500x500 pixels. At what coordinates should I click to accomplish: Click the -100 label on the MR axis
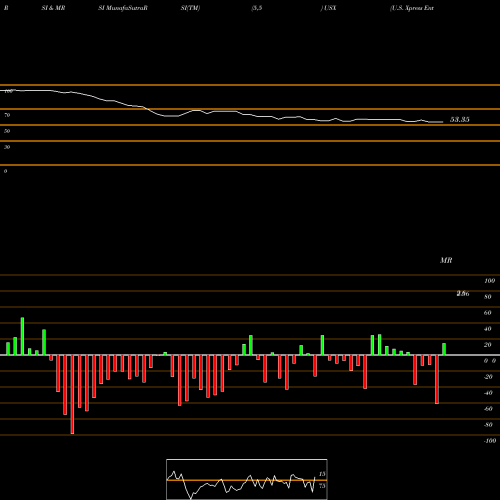(x=490, y=441)
